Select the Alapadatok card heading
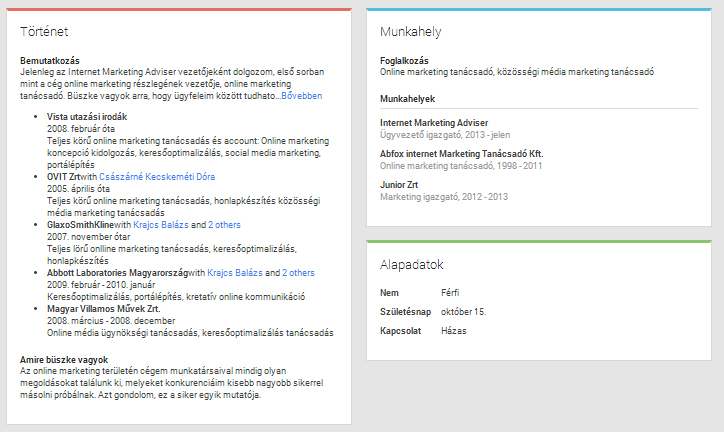The width and height of the screenshot is (724, 432). coord(411,264)
